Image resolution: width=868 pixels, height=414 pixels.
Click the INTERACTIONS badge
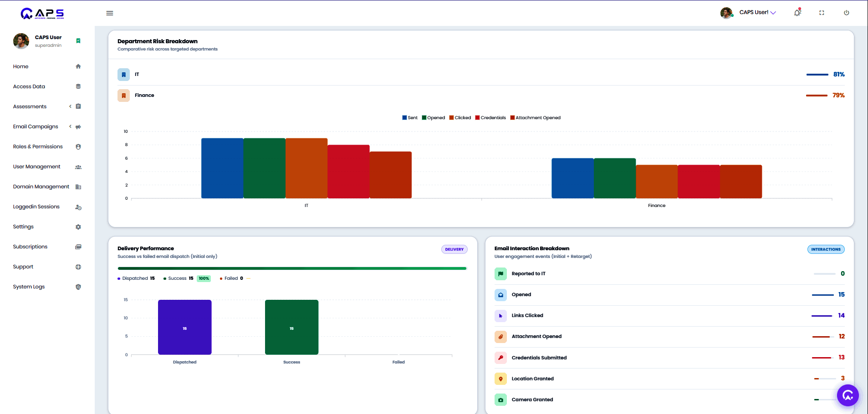pos(826,249)
